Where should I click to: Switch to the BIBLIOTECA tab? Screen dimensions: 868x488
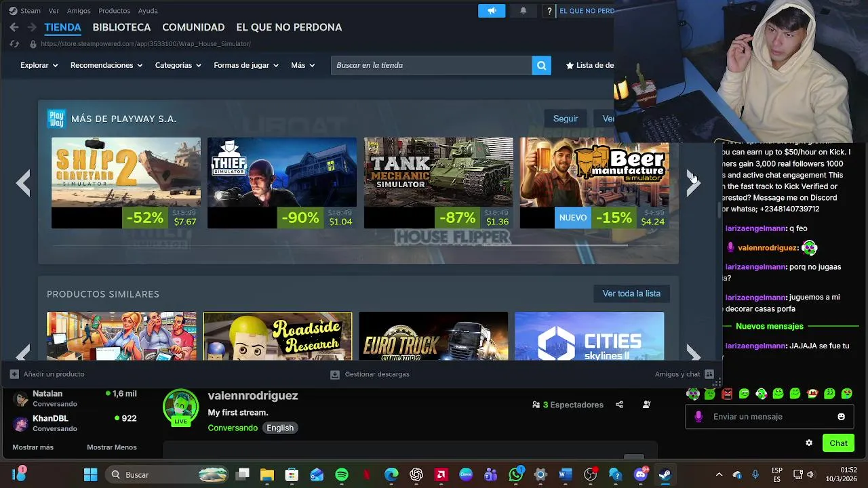click(121, 27)
